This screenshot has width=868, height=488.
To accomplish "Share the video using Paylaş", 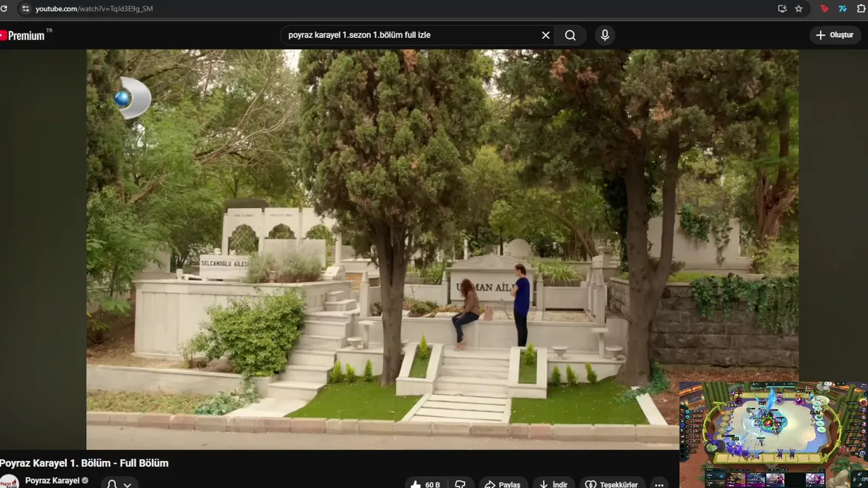I will pos(502,484).
